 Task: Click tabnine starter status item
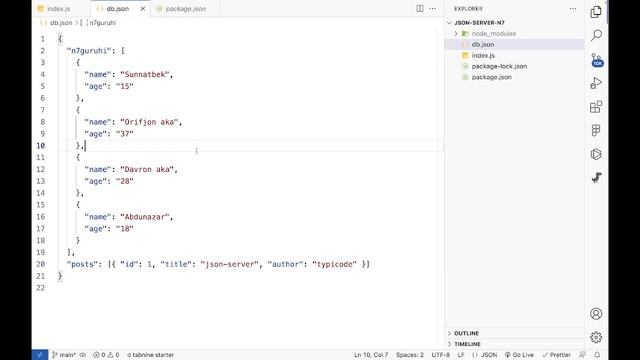pyautogui.click(x=150, y=355)
